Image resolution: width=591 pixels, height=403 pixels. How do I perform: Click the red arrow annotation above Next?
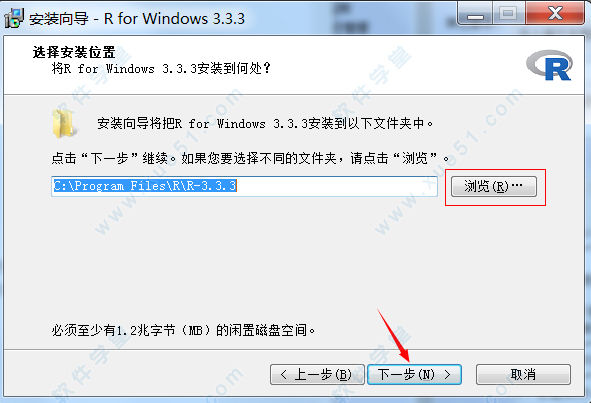tap(394, 336)
